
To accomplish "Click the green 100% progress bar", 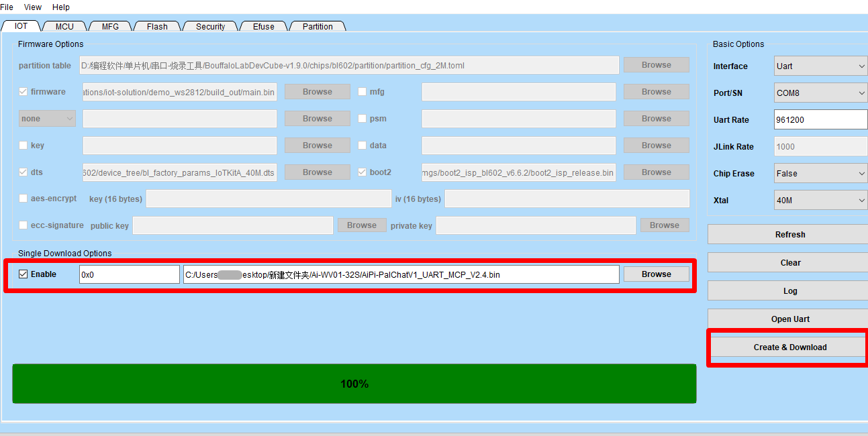I will point(354,384).
